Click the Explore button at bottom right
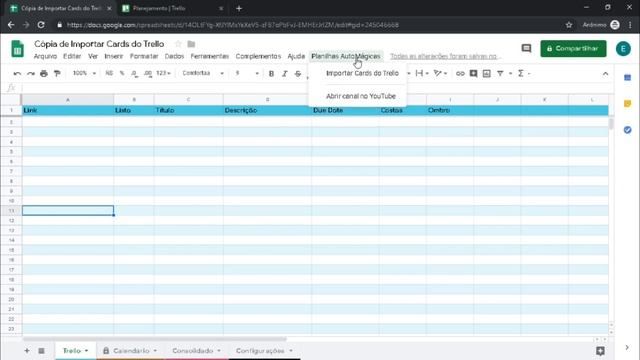Screen dimensions: 640x360 pyautogui.click(x=600, y=351)
